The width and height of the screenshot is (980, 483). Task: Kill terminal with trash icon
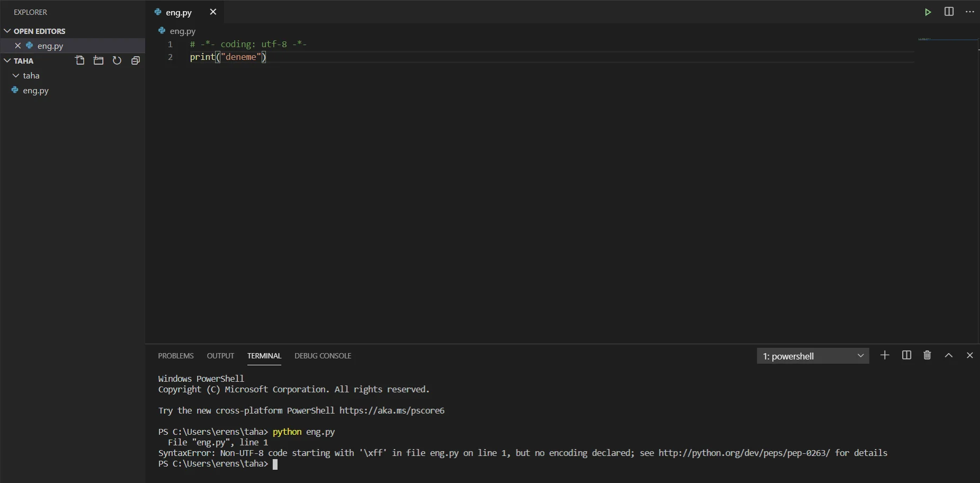coord(927,355)
